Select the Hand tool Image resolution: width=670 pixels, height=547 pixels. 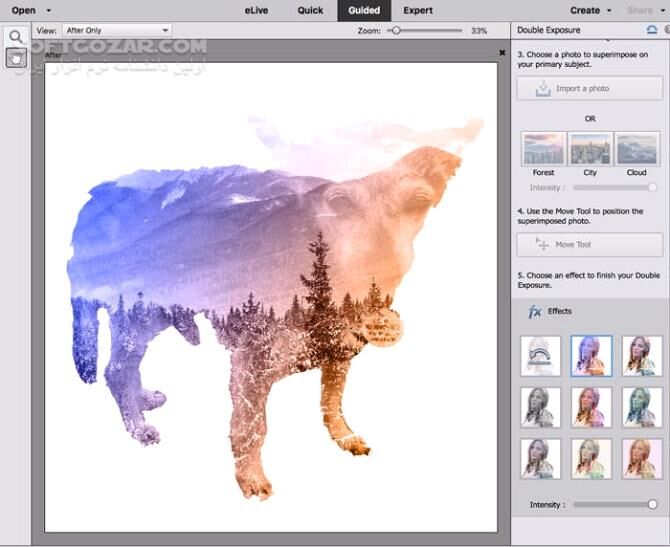16,58
